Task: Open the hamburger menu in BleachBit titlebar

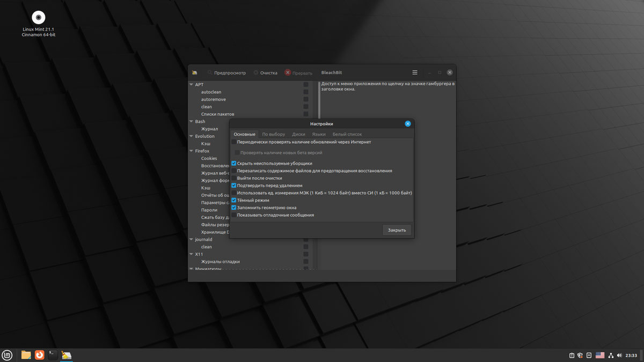Action: (414, 72)
